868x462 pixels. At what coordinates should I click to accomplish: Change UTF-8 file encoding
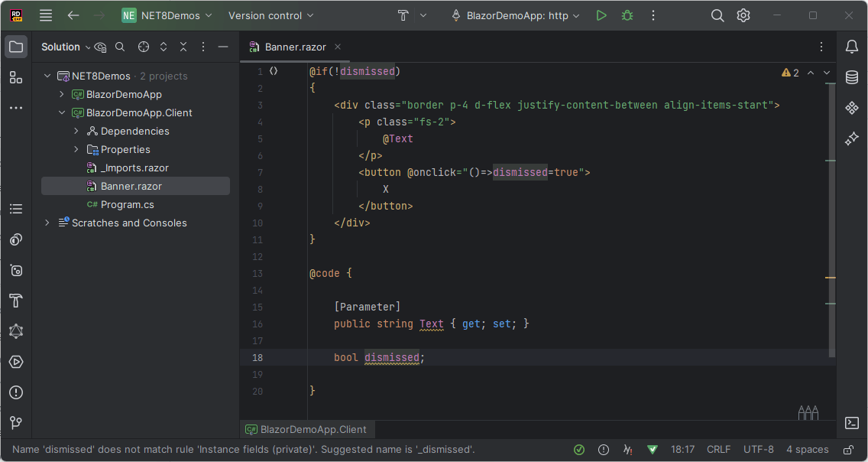tap(759, 449)
